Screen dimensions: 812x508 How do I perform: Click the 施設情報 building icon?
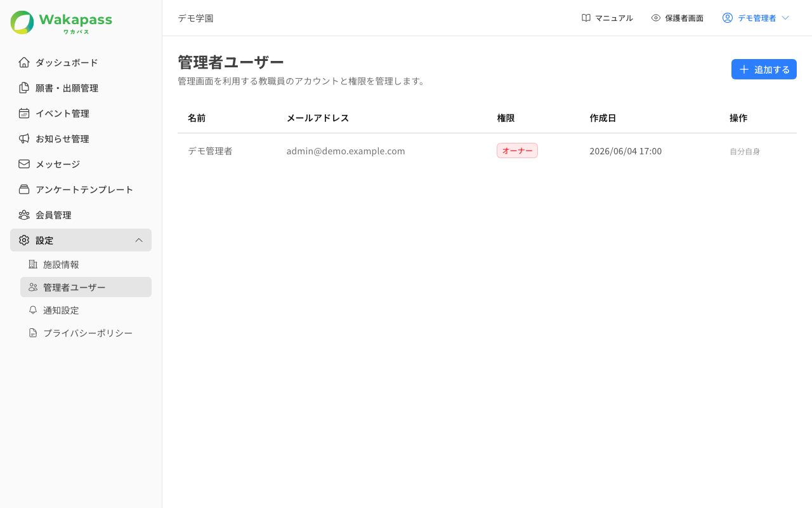(33, 264)
